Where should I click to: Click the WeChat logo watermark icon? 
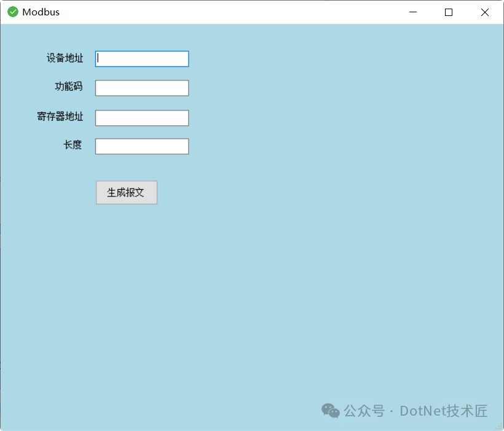point(331,411)
